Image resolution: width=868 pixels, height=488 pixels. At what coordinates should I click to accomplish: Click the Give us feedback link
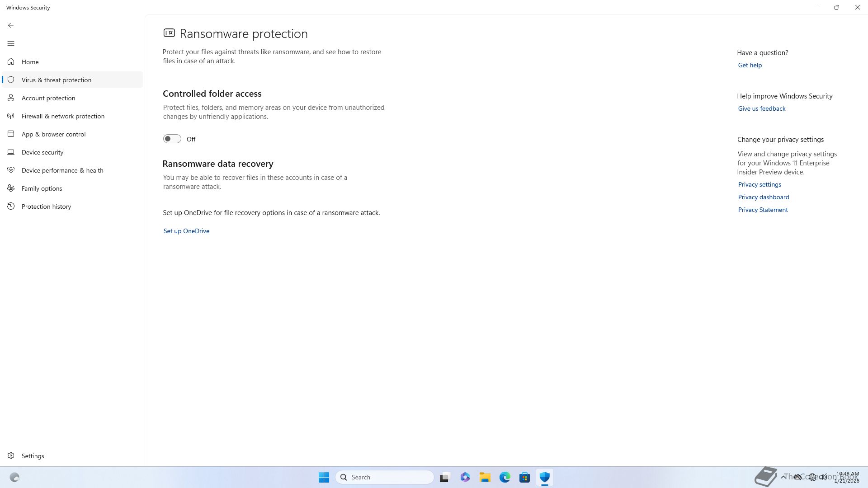point(761,108)
